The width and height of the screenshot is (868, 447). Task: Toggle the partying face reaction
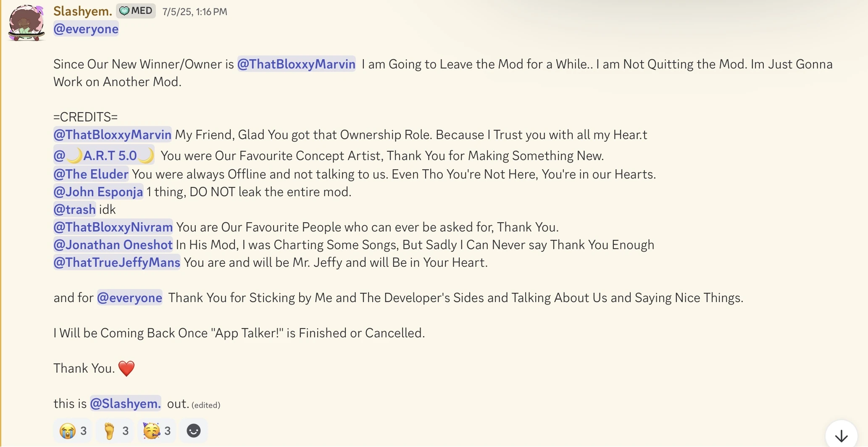pos(157,431)
